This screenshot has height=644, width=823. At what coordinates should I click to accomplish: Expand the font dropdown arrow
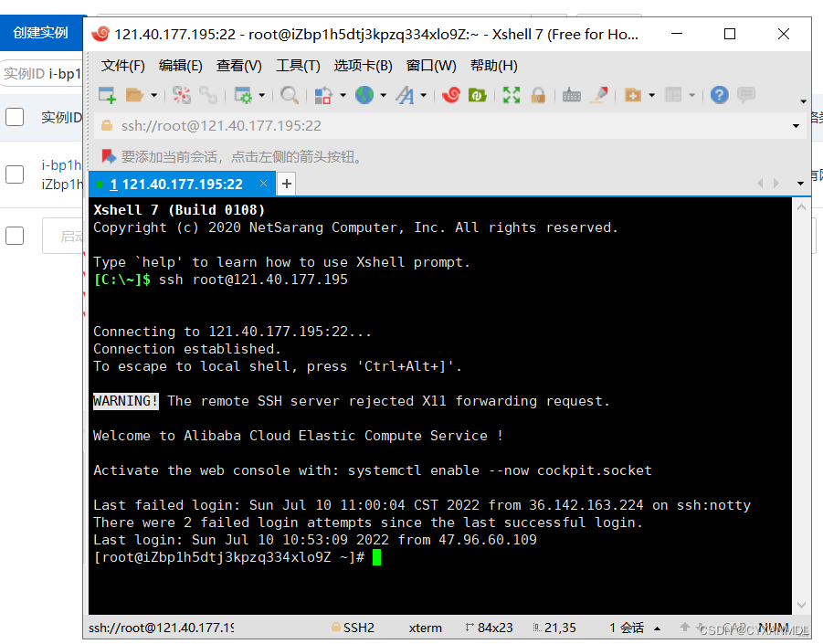[x=424, y=96]
